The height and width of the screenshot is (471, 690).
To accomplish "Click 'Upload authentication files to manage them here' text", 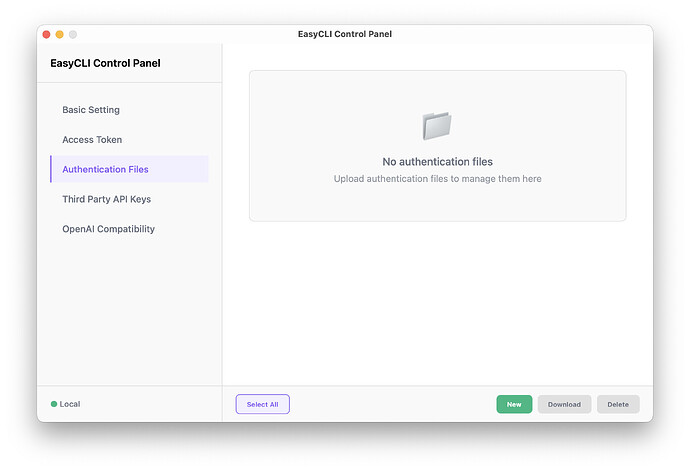I will (x=437, y=179).
